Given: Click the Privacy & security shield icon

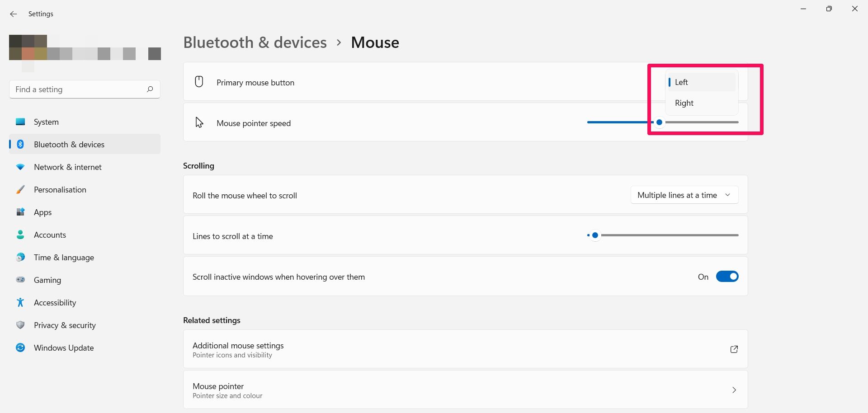Looking at the screenshot, I should [20, 325].
